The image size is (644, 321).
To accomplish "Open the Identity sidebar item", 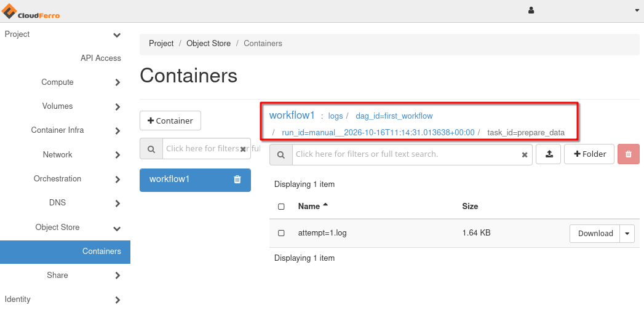I will tap(17, 299).
